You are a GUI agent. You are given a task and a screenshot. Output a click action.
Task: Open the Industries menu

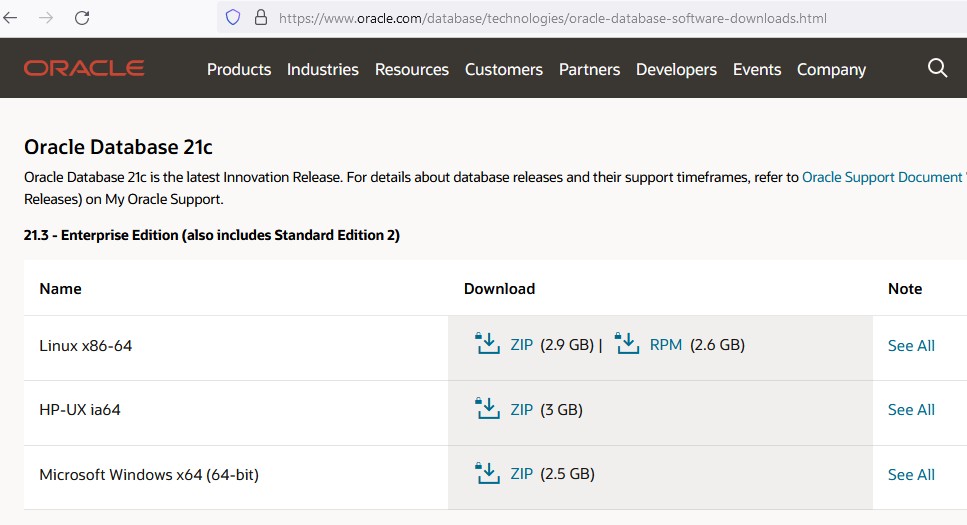(323, 70)
